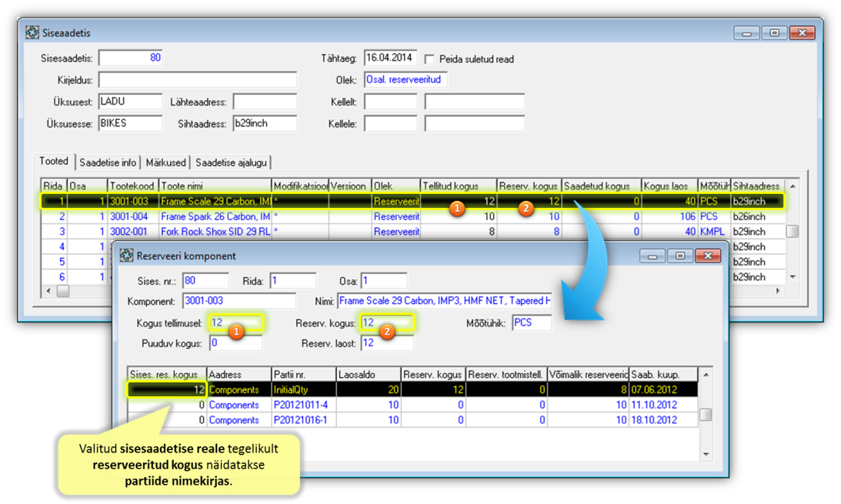Click the Lähteaadress input field
The height and width of the screenshot is (504, 841).
coord(265,102)
